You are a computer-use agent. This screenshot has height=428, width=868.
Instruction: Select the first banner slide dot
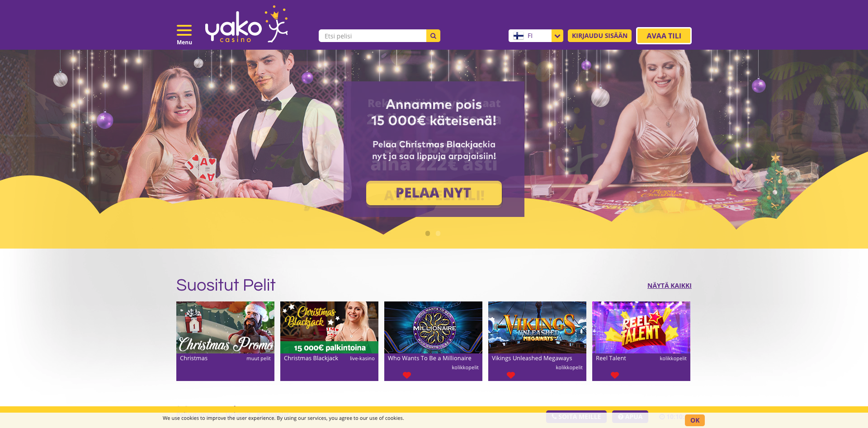click(428, 233)
